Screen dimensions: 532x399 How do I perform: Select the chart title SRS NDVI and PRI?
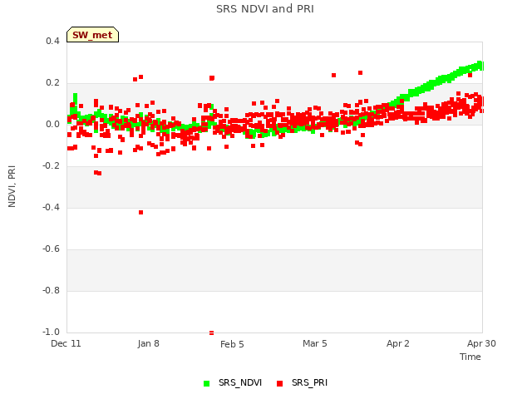(x=265, y=9)
